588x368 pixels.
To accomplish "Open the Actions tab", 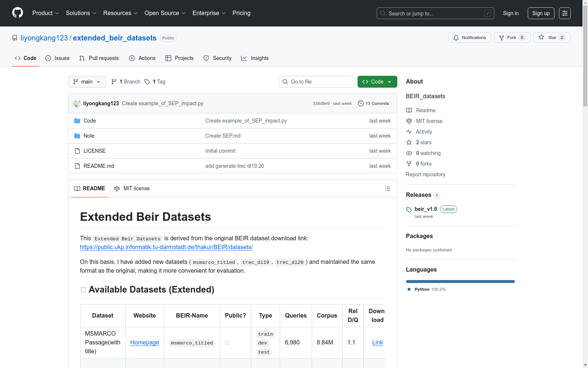I will coord(142,58).
